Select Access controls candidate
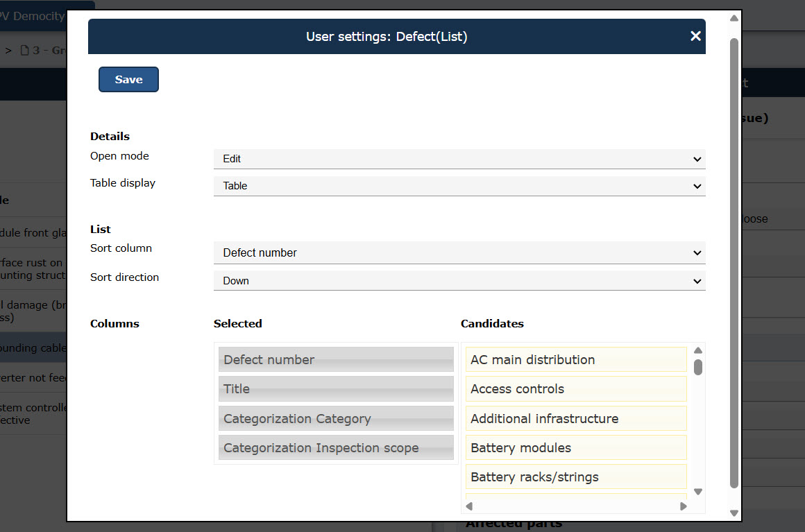 (575, 389)
